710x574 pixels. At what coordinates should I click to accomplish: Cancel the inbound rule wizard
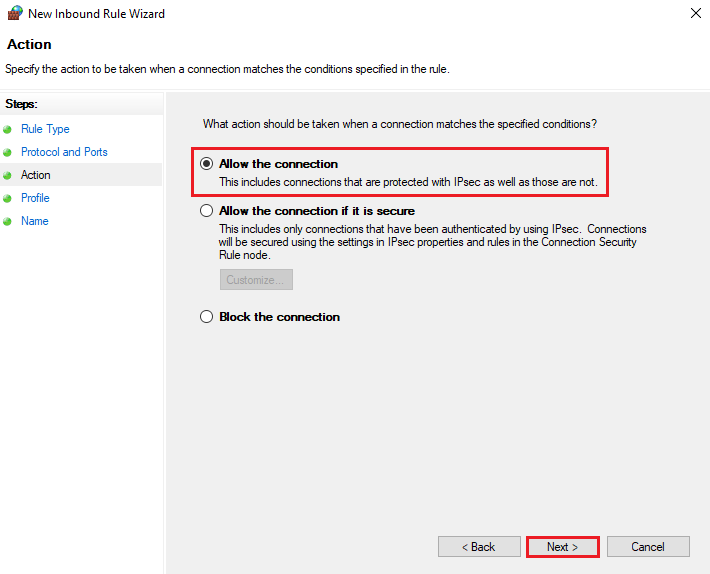coord(648,547)
